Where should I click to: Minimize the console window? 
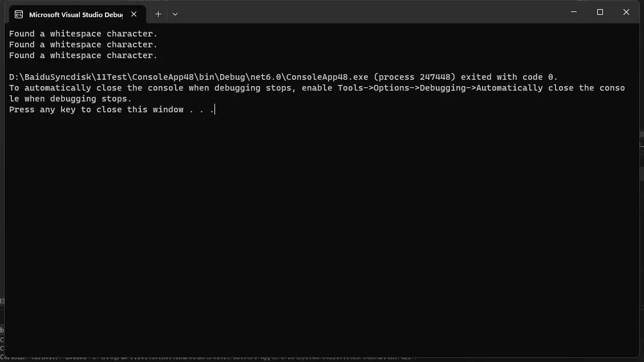[574, 12]
